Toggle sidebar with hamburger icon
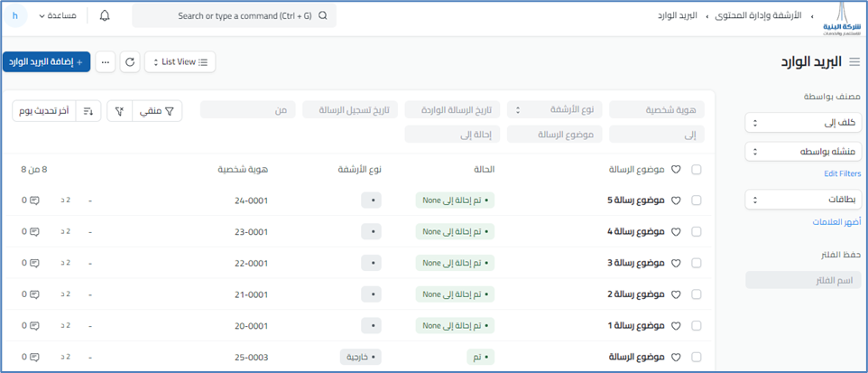 click(856, 62)
